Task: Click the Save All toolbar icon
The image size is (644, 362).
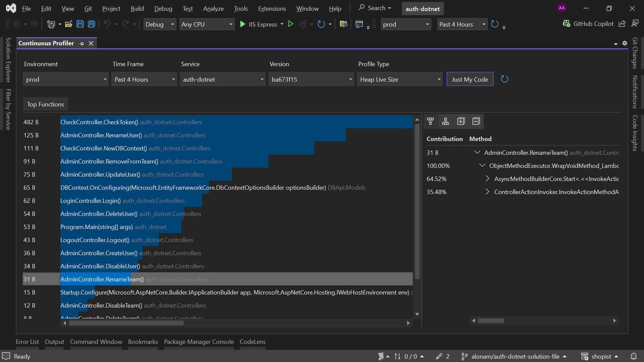Action: tap(91, 24)
